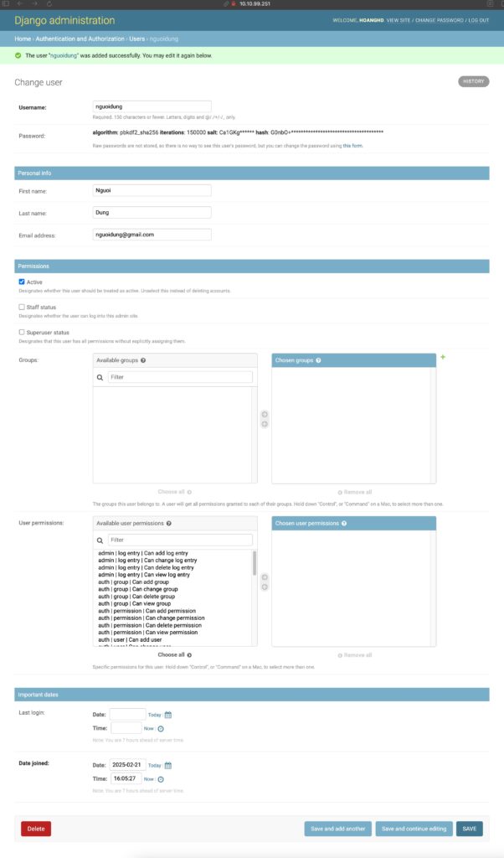Click the Available user permissions help icon
The width and height of the screenshot is (504, 858).
tap(169, 524)
